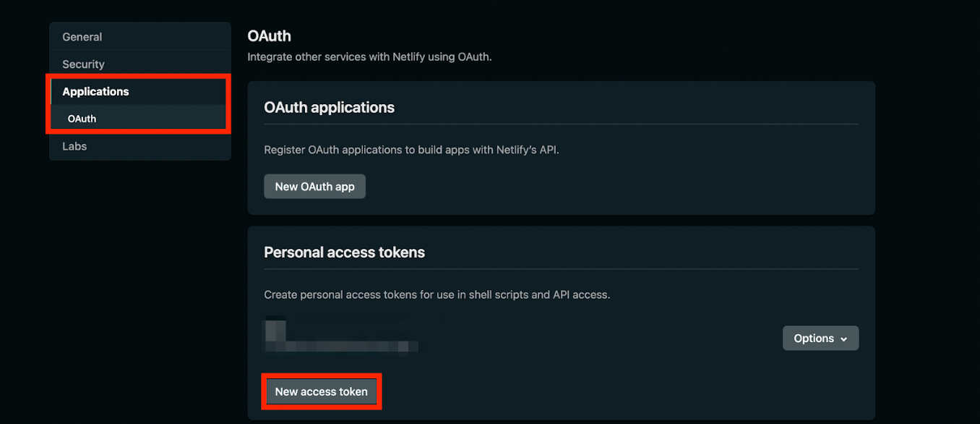The width and height of the screenshot is (980, 424).
Task: Click the New OAuth app button
Action: point(314,187)
